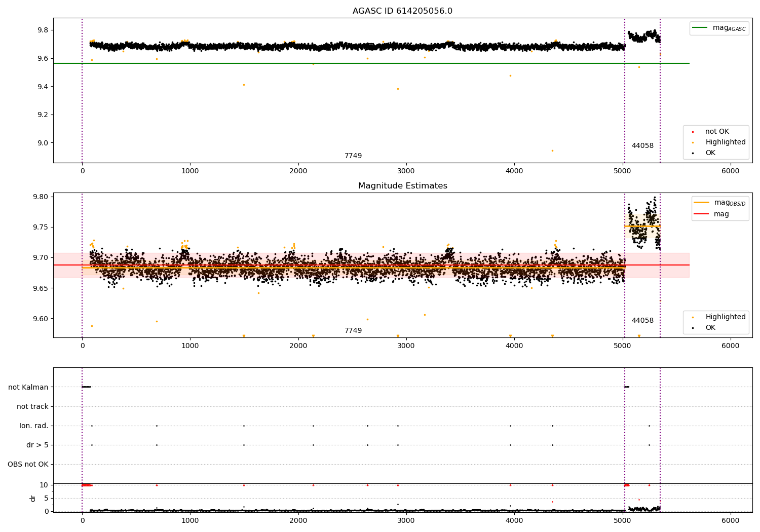
Task: Click the 'Ion. rad.' axis label
Action: pyautogui.click(x=34, y=426)
